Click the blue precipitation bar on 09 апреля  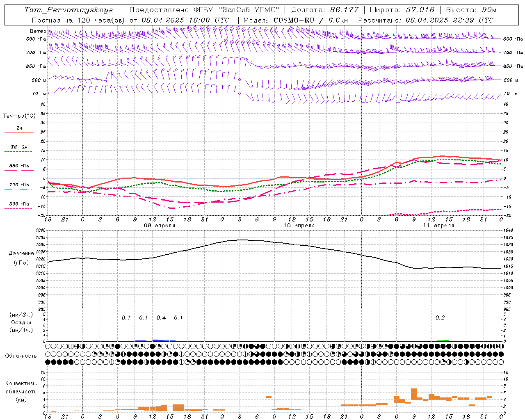[155, 340]
